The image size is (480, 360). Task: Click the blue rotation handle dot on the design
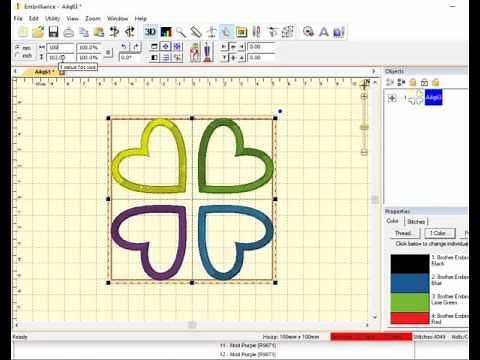point(280,111)
